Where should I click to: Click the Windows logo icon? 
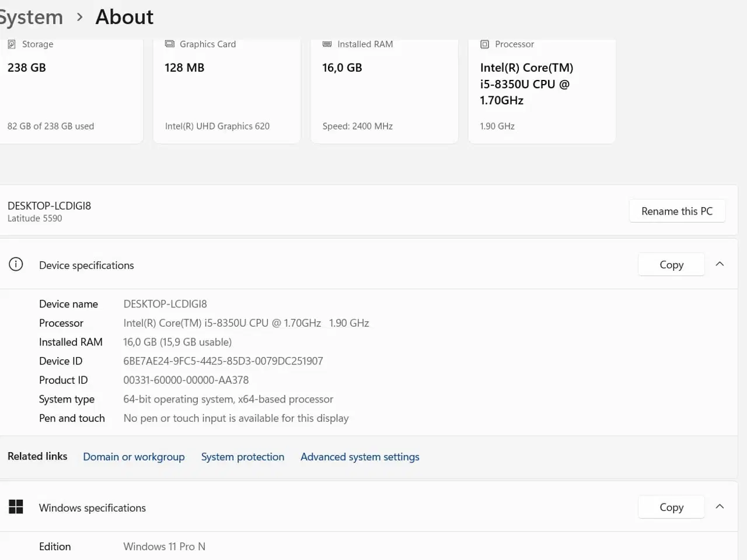click(x=16, y=507)
